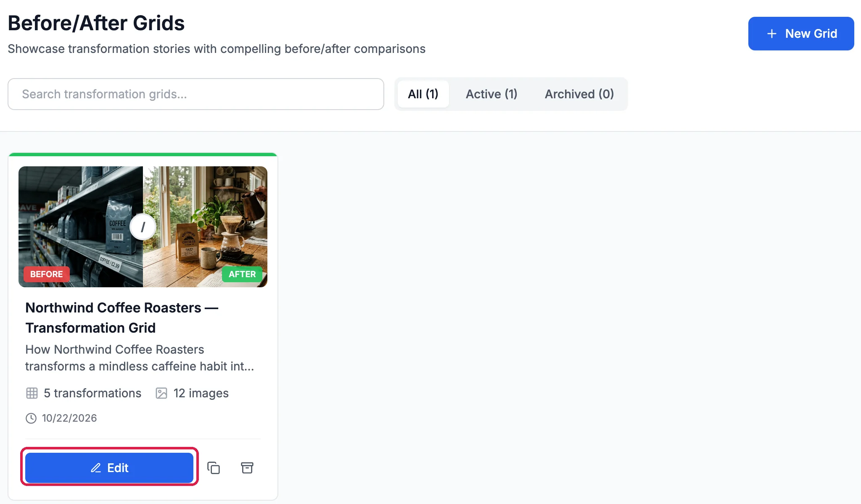Click the Before/After Grids page heading
This screenshot has width=861, height=504.
pos(96,23)
